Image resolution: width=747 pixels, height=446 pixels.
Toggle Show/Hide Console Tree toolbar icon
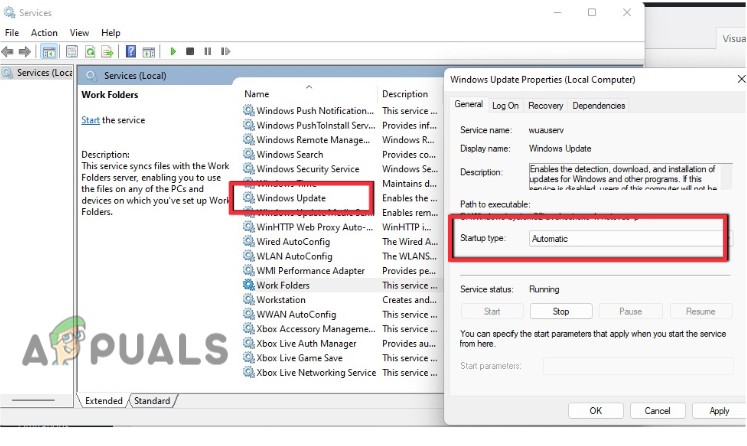(x=49, y=51)
